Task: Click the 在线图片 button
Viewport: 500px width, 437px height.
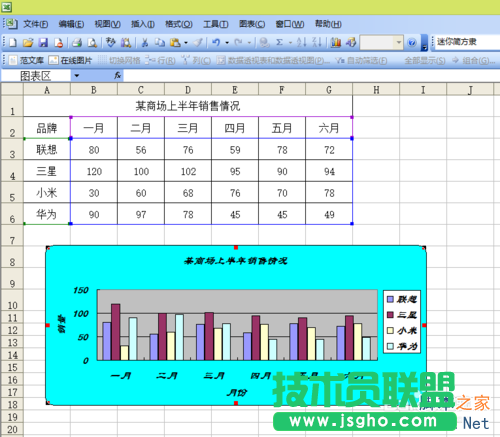Action: tap(70, 60)
